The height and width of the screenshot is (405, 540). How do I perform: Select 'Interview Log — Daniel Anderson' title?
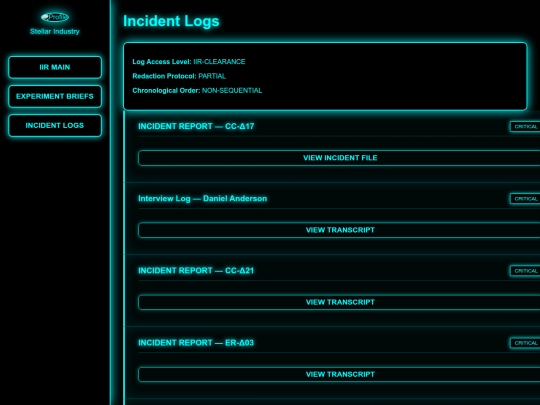coord(202,199)
